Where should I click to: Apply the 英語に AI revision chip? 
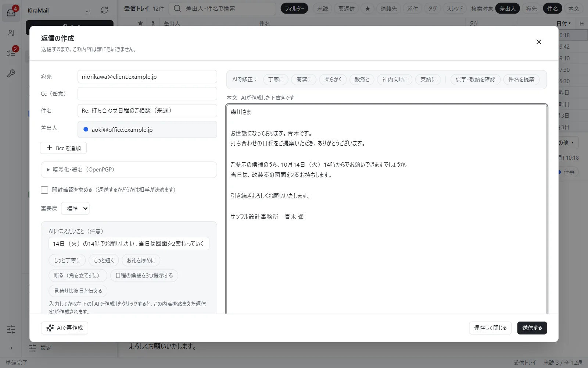click(428, 79)
